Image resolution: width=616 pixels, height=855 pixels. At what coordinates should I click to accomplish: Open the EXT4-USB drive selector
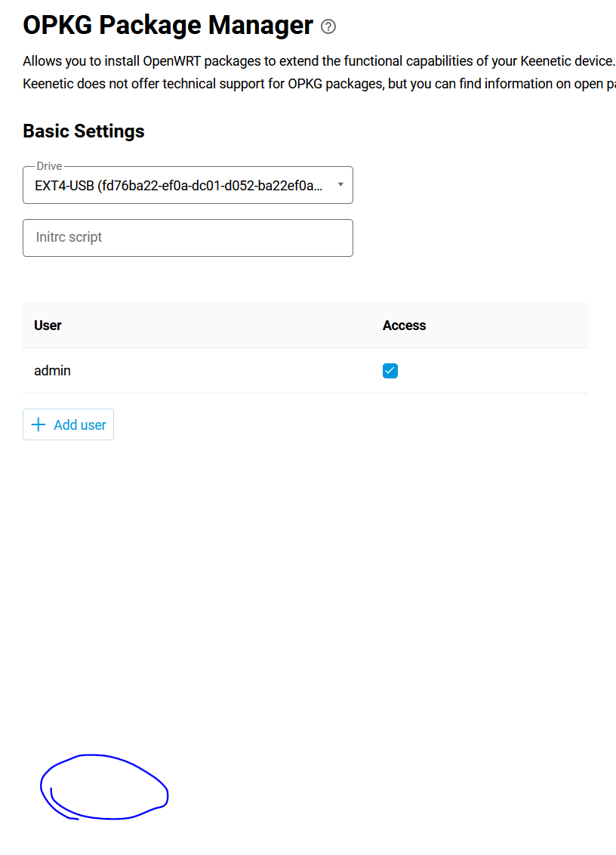click(187, 185)
